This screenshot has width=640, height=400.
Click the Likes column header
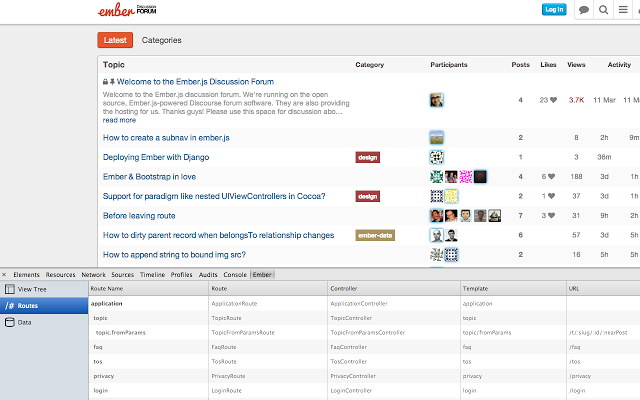[x=548, y=64]
